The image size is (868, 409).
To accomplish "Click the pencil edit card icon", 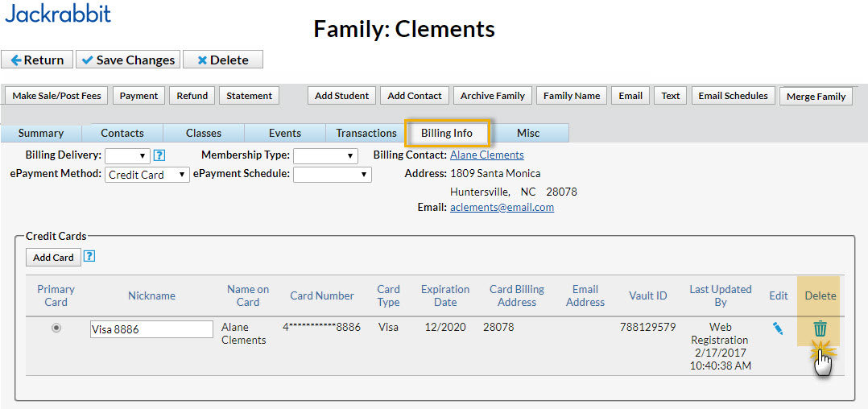I will pyautogui.click(x=778, y=328).
